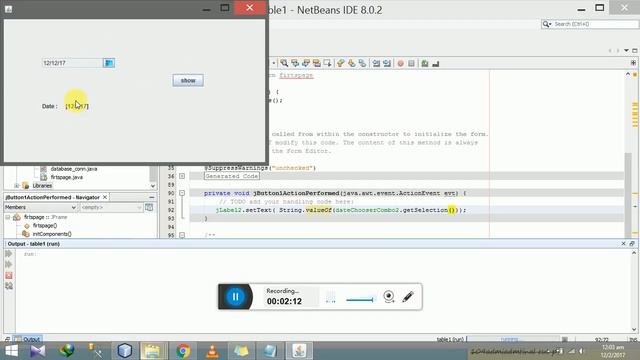Screen dimensions: 640x360
Task: Click the collapsed 'Generated Code' fold label
Action: point(231,176)
